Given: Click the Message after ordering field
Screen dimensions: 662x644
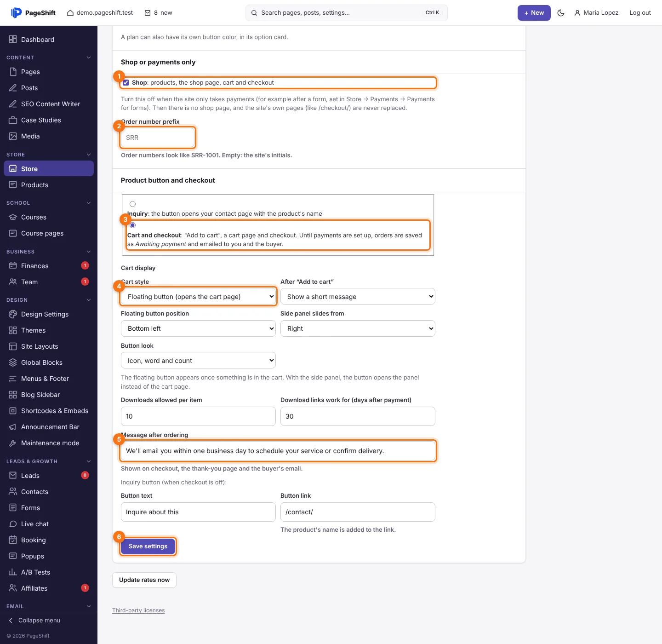Looking at the screenshot, I should coord(278,451).
